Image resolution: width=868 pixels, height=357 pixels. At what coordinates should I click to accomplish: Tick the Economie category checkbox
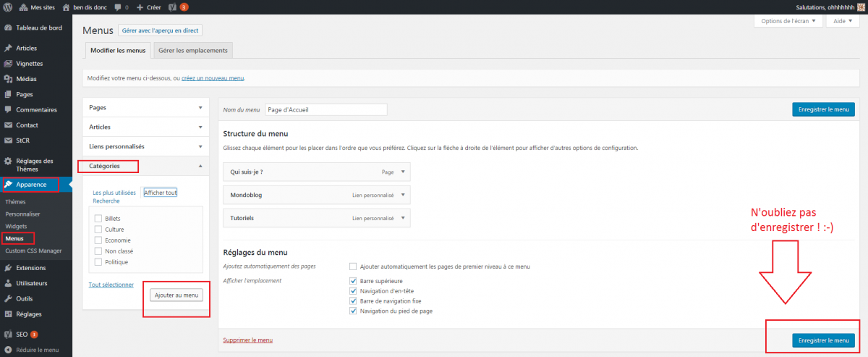(98, 240)
